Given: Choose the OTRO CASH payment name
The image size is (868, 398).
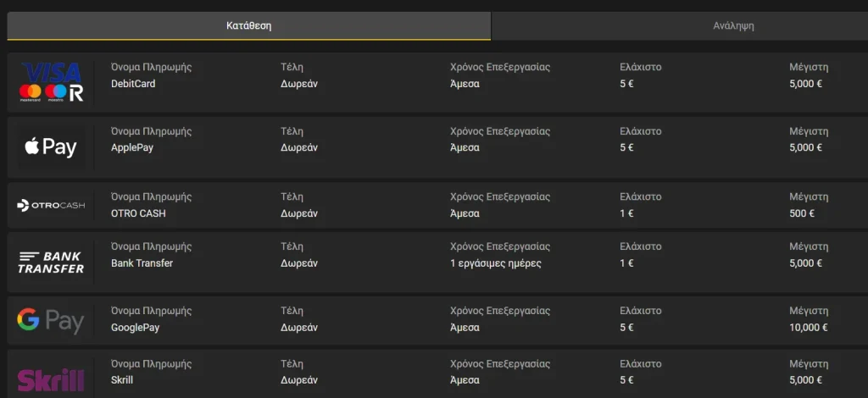Looking at the screenshot, I should click(138, 213).
